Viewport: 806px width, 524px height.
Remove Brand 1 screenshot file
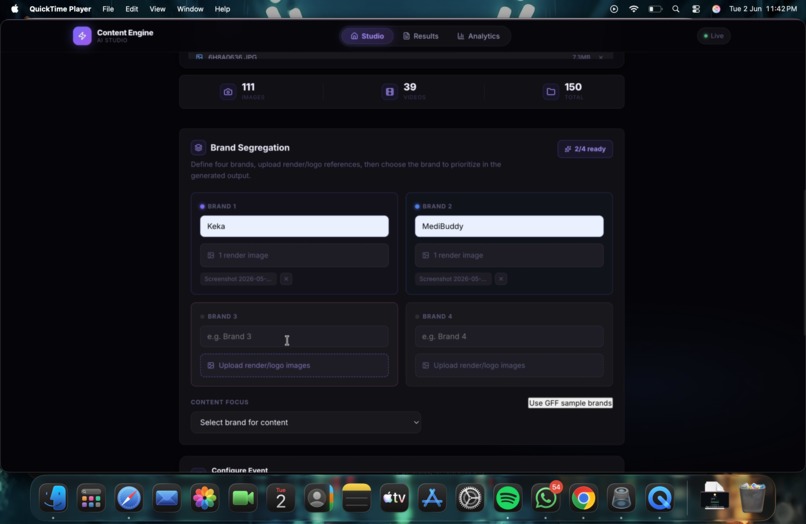coord(286,279)
